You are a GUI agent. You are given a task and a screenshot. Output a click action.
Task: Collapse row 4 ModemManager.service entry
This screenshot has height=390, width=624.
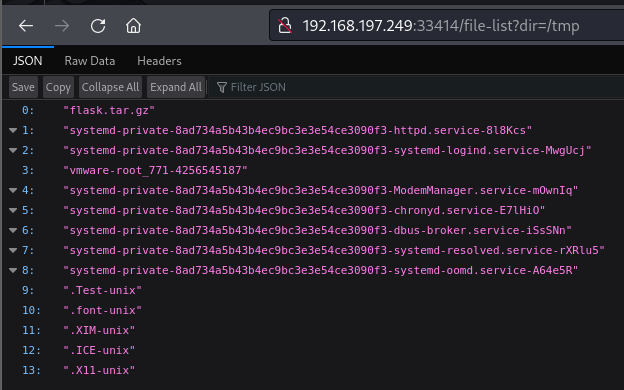pyautogui.click(x=13, y=191)
